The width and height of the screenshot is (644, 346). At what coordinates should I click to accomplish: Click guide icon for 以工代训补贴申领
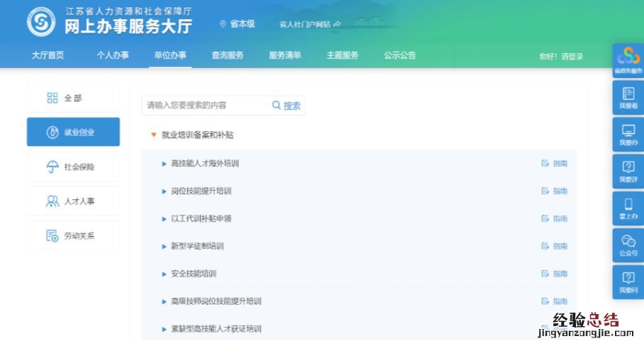click(x=545, y=218)
